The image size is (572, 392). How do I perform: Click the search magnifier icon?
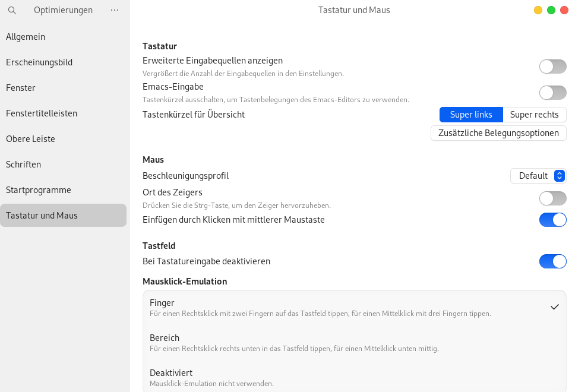click(x=12, y=10)
